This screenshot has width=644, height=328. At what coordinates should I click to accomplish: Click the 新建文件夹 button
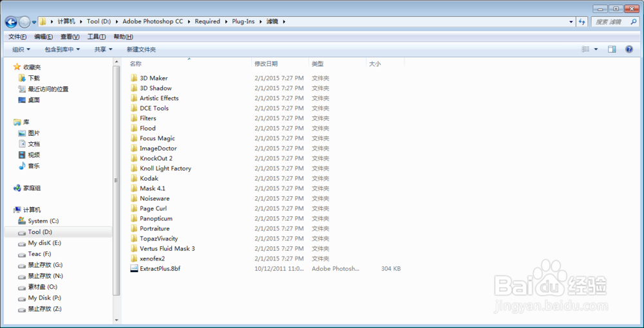point(141,49)
